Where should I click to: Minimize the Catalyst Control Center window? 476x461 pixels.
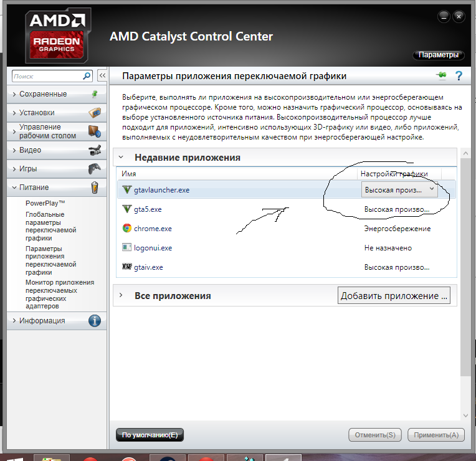point(444,17)
